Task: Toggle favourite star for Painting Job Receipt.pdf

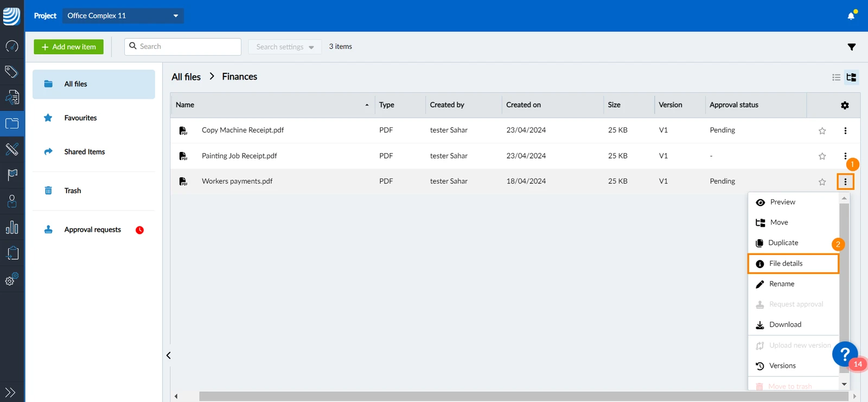Action: pyautogui.click(x=822, y=156)
